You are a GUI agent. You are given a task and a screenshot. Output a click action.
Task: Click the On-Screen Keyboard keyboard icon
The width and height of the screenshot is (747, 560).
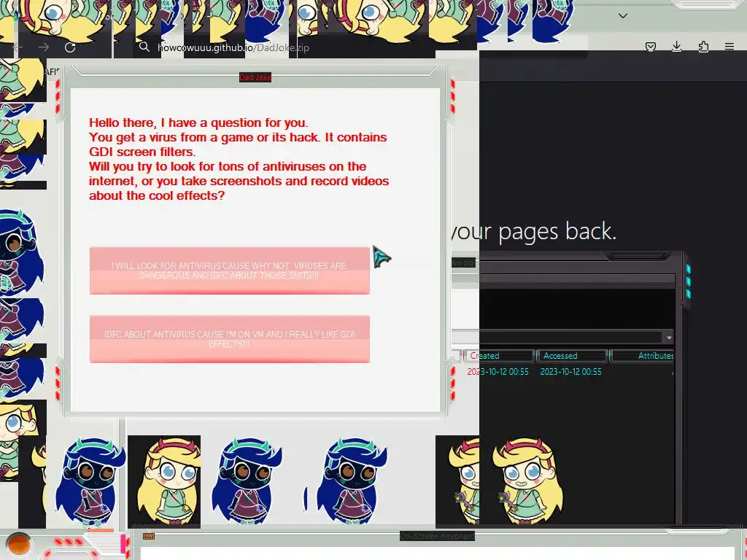[x=149, y=536]
